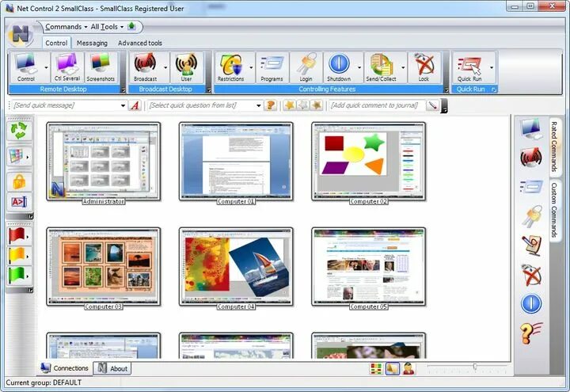Select the Administrator thumbnail

[103, 162]
